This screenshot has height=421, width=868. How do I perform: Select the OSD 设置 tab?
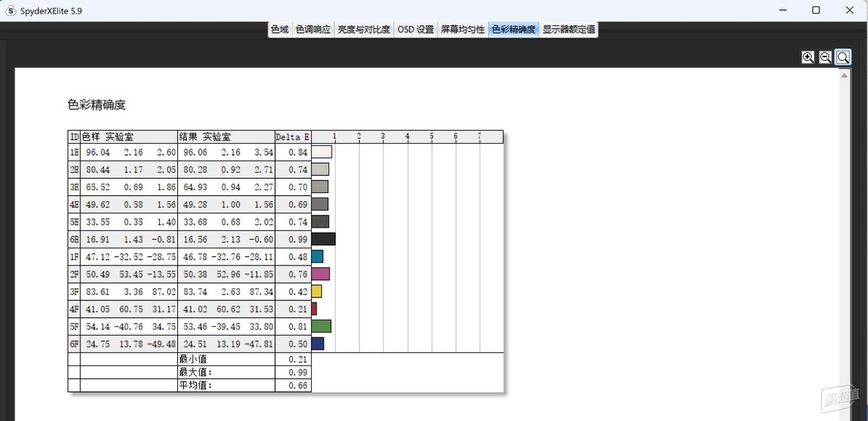(x=416, y=30)
